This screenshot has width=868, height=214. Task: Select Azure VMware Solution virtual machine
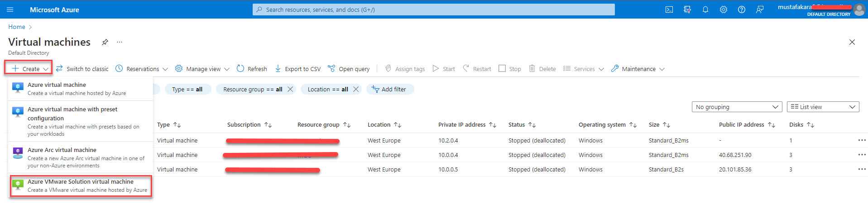coord(81,185)
